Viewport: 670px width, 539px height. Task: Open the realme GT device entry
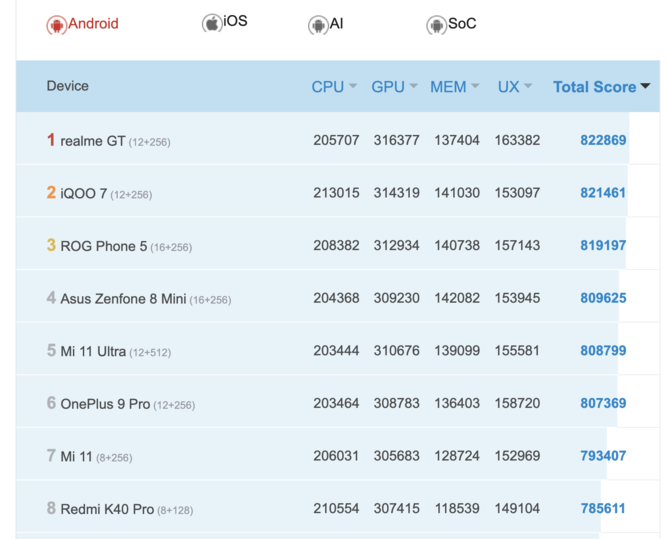[93, 141]
